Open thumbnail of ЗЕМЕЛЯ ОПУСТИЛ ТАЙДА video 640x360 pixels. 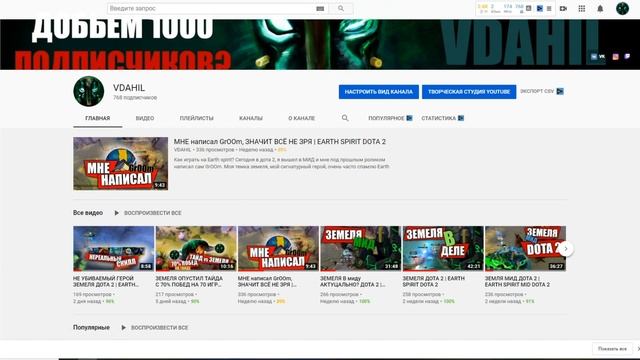tap(196, 249)
